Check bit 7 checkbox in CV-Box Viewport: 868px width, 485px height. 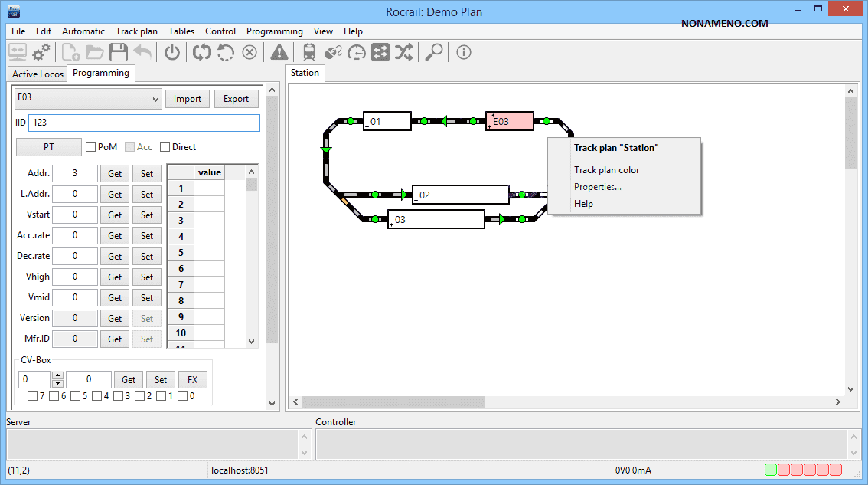point(32,396)
